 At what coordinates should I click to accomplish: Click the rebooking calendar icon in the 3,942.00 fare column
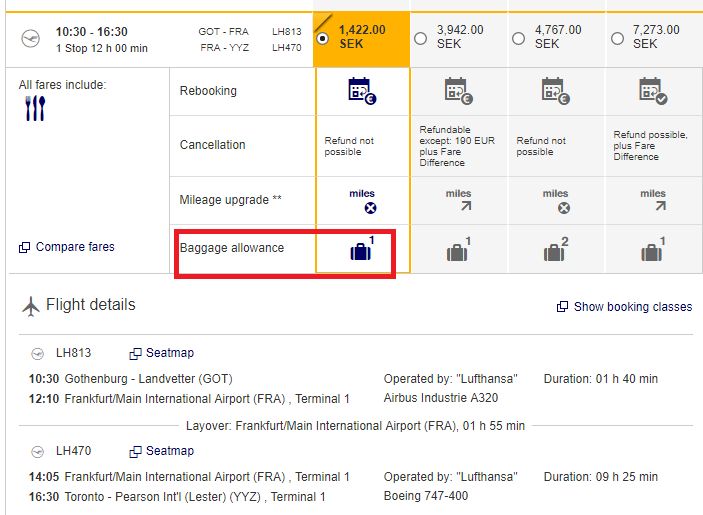[x=458, y=91]
